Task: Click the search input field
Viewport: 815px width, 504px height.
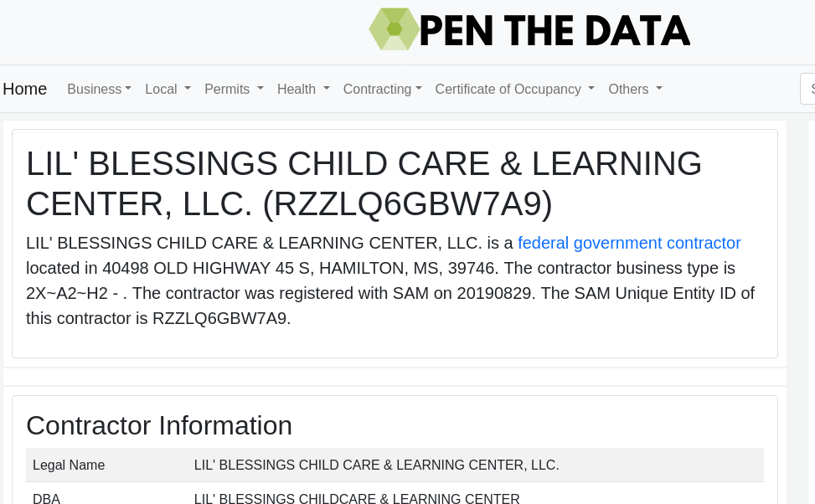Action: click(x=808, y=89)
